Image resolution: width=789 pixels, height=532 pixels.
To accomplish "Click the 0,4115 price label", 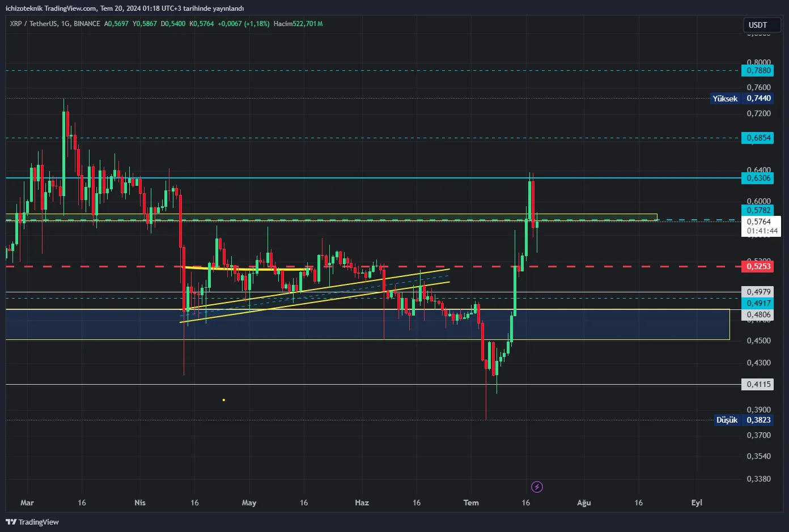I will (757, 384).
